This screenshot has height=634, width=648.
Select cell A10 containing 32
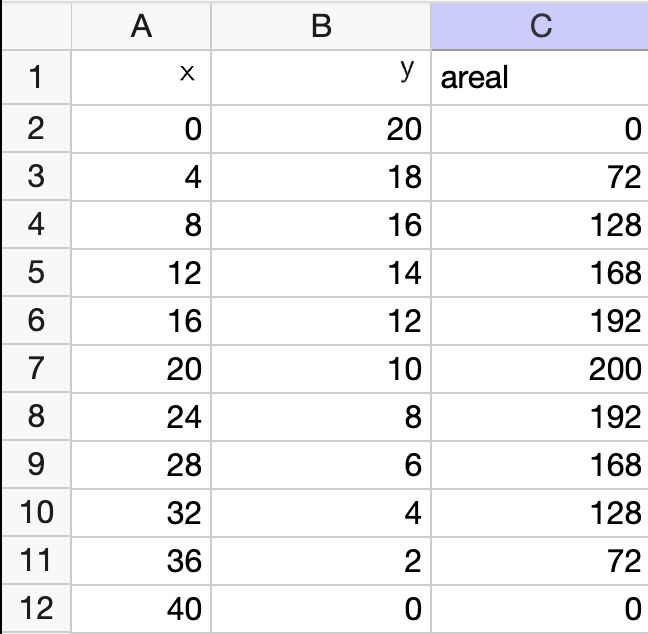point(141,512)
